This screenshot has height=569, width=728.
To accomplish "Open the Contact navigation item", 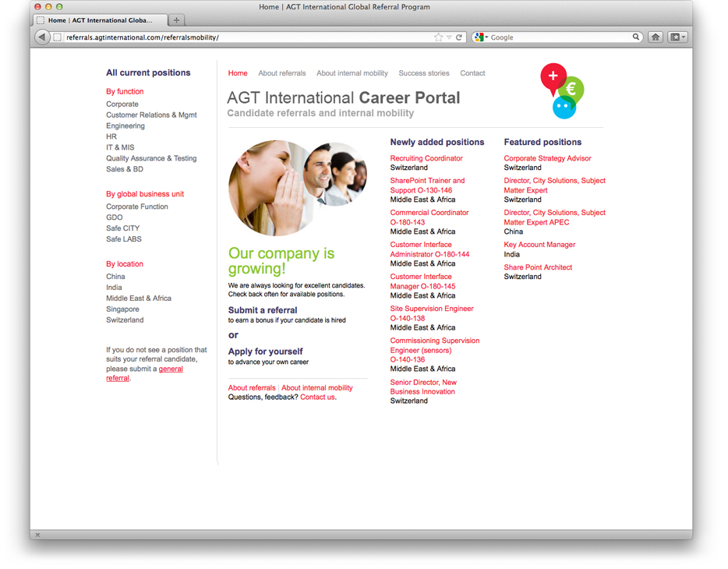I will point(472,73).
